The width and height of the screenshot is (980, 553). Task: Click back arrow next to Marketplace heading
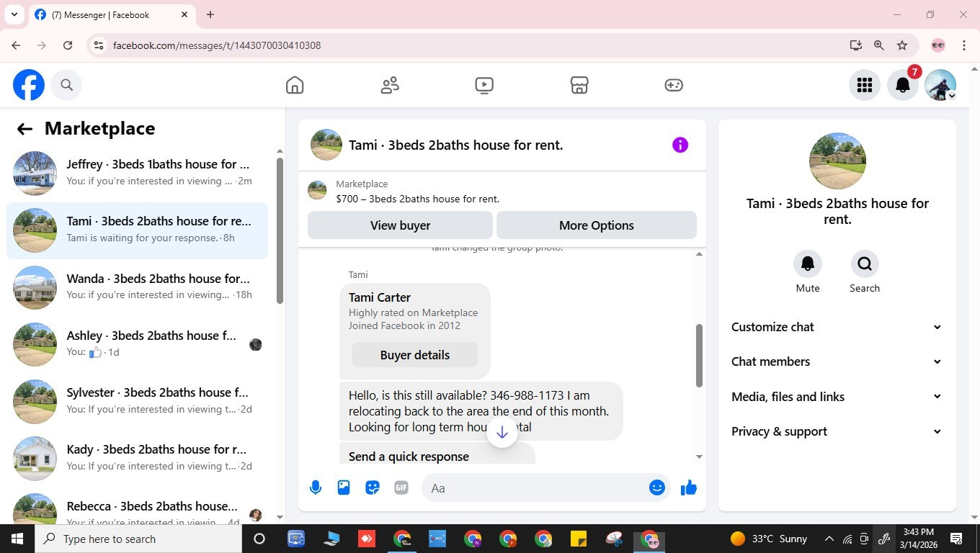[24, 129]
